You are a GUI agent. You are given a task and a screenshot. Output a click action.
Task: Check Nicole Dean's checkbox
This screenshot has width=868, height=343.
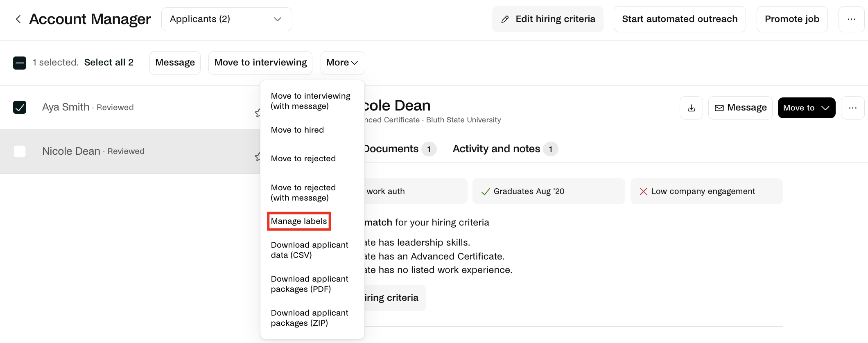[x=20, y=151]
